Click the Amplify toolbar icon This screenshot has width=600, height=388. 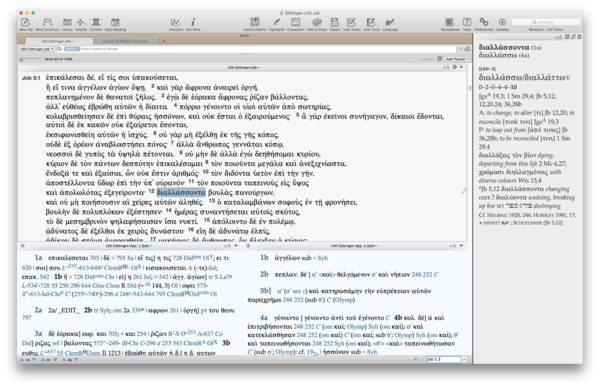point(81,23)
